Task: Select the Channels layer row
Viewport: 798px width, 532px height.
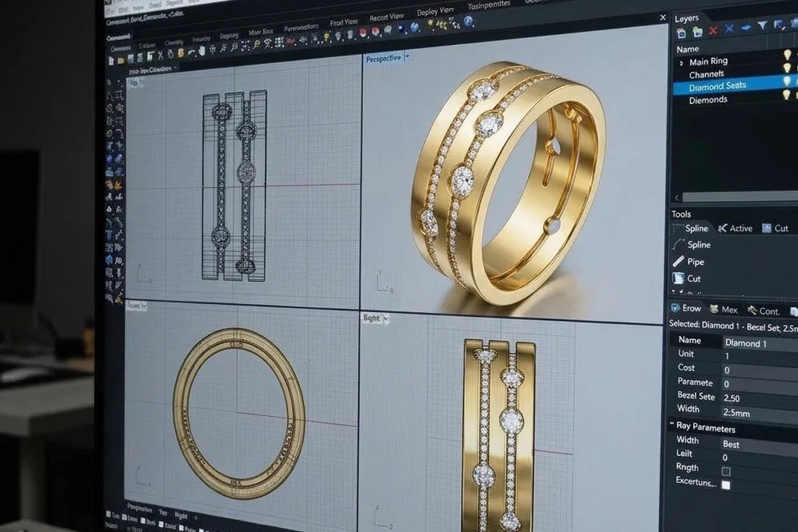Action: (735, 74)
